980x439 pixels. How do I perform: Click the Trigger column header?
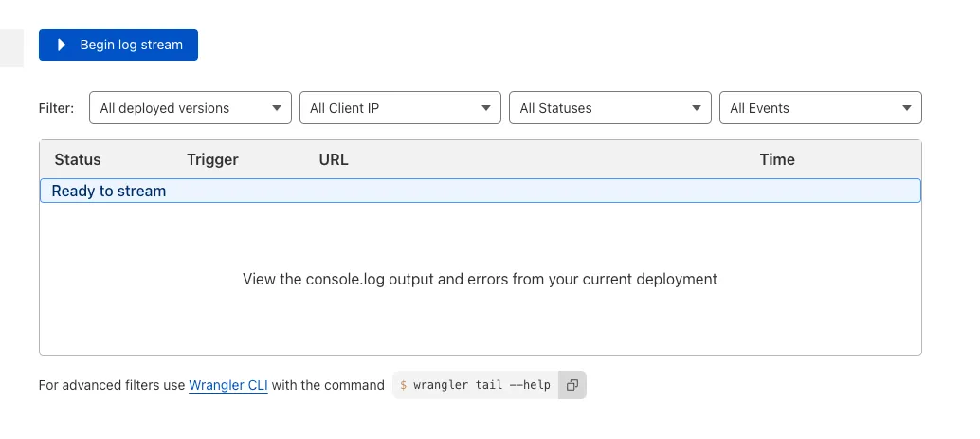[x=212, y=159]
